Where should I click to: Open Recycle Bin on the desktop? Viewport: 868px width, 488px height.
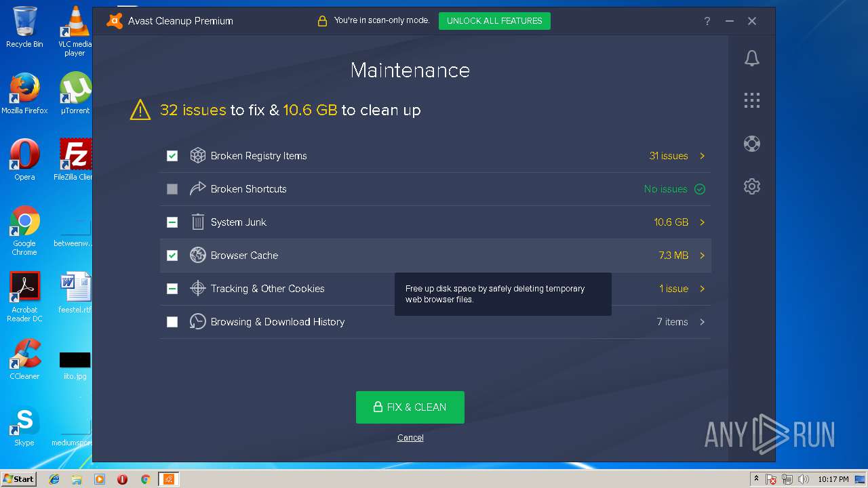(x=24, y=27)
